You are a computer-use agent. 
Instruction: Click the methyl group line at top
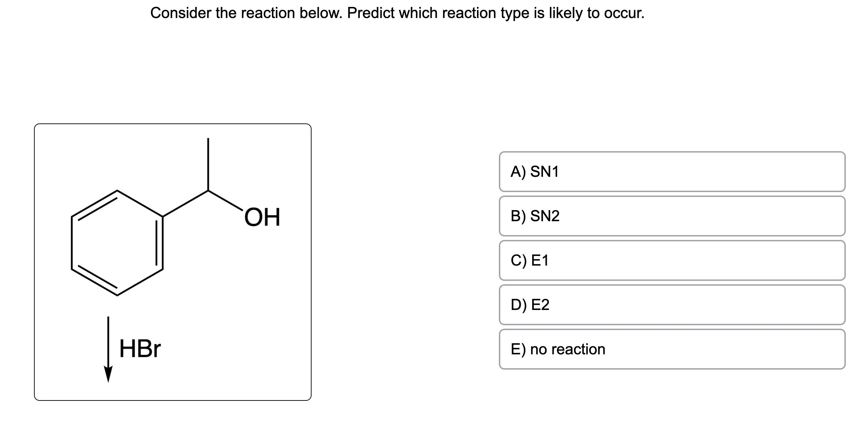click(208, 164)
